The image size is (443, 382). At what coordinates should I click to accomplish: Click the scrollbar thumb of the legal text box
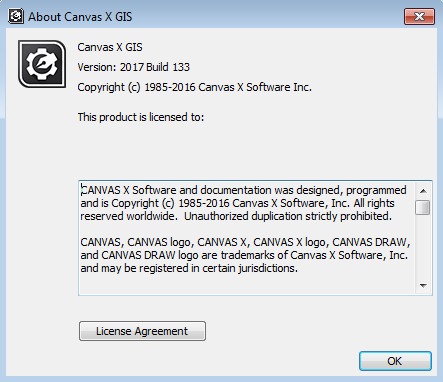click(x=423, y=207)
